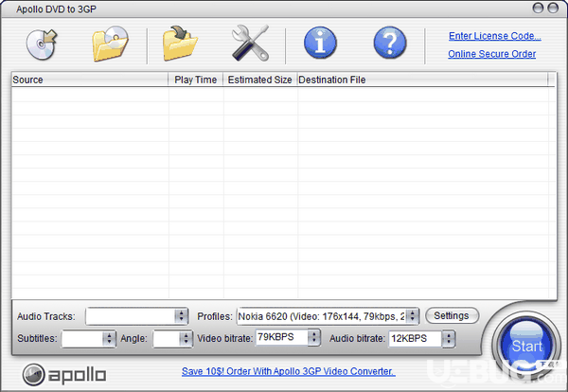568x392 pixels.
Task: Click the Settings button
Action: point(452,315)
